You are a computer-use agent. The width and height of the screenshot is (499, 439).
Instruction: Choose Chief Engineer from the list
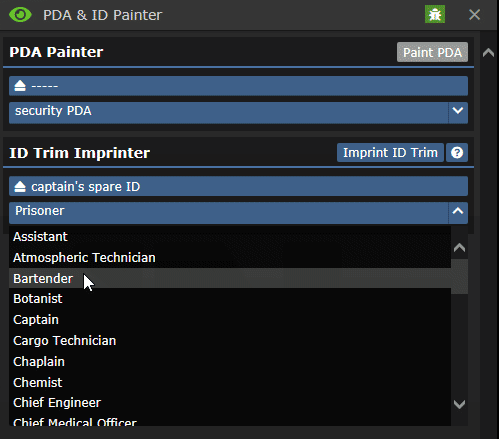[230, 403]
